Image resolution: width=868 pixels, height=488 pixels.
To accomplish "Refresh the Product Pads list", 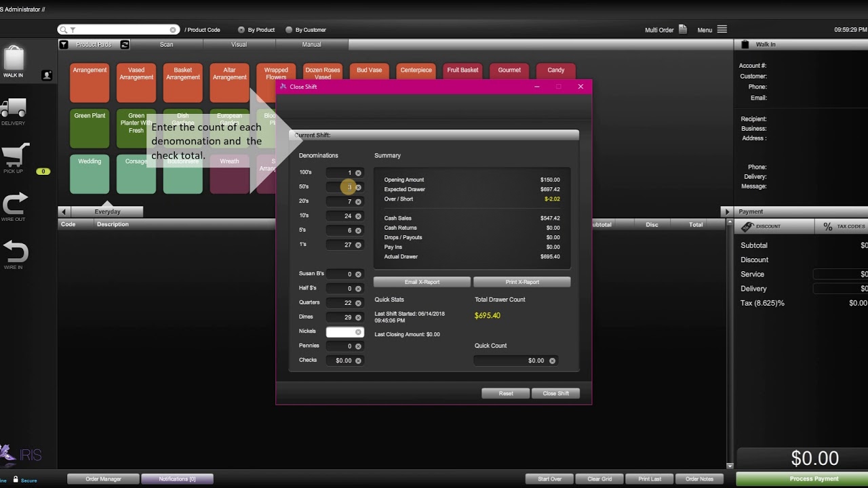I will pos(125,45).
